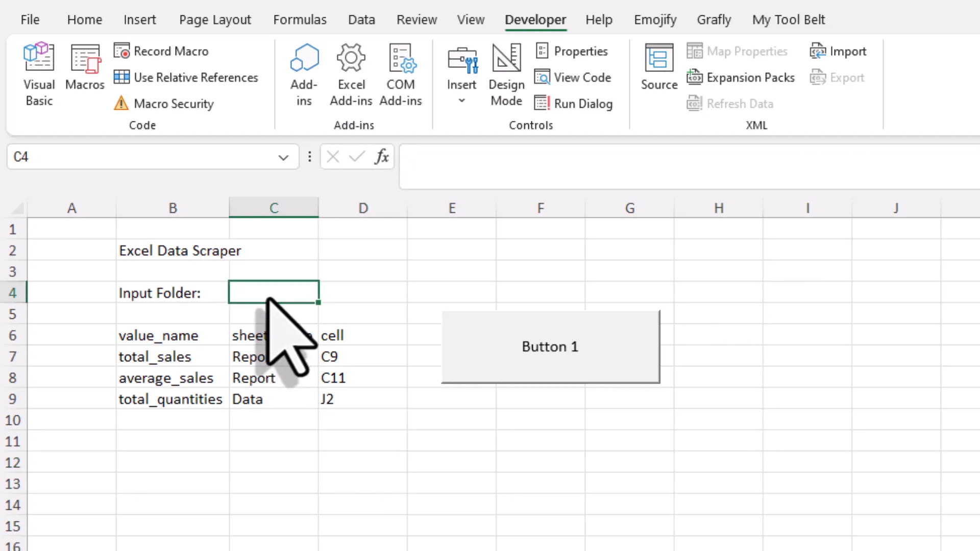Click the Insert Function fx icon

pos(382,157)
